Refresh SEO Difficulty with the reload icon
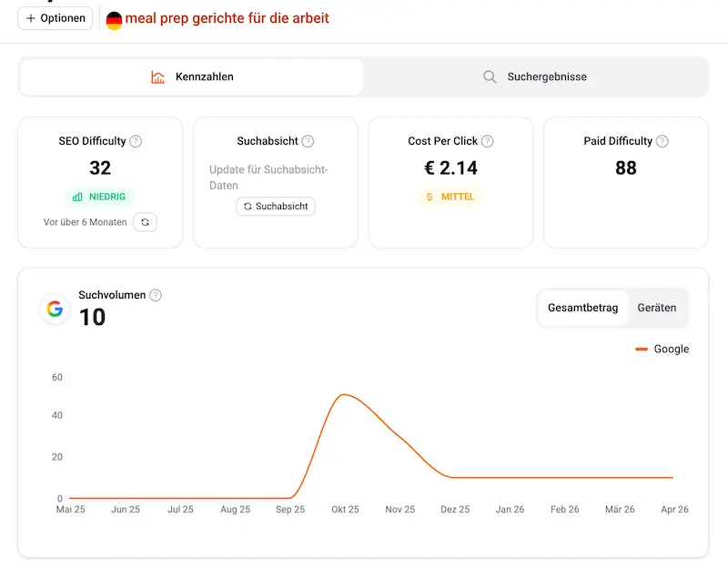 point(145,222)
